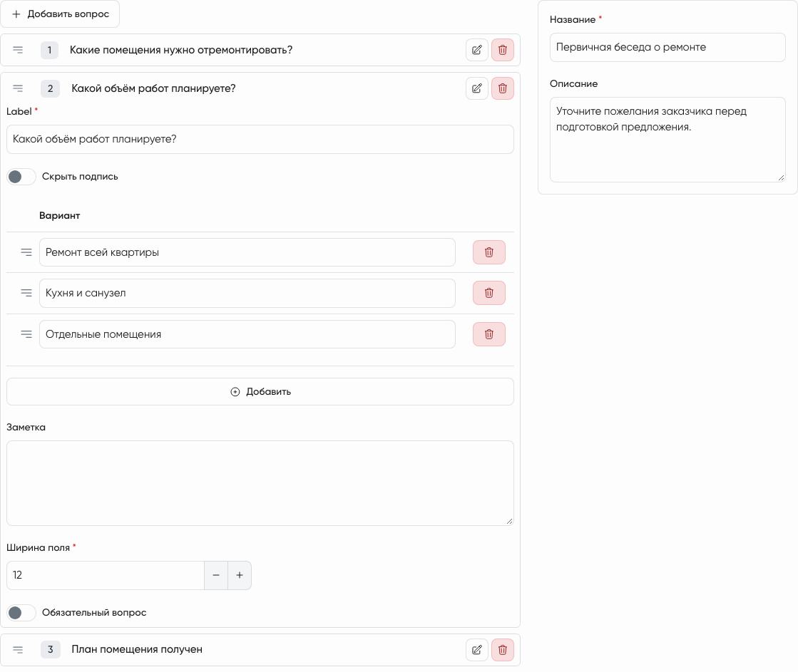Decrease field width with minus button
The width and height of the screenshot is (798, 672).
click(216, 575)
